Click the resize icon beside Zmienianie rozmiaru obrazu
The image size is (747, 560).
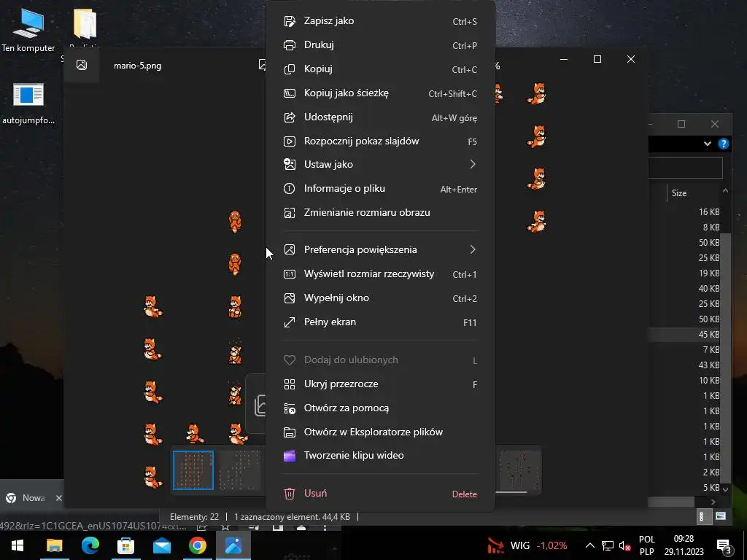pyautogui.click(x=289, y=213)
